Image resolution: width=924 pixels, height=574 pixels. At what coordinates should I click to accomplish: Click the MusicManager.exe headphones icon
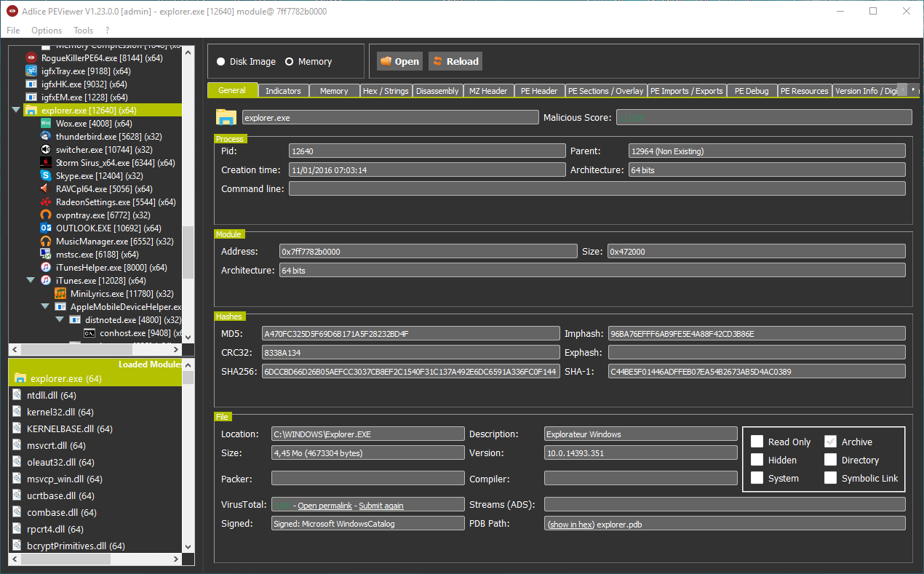46,242
